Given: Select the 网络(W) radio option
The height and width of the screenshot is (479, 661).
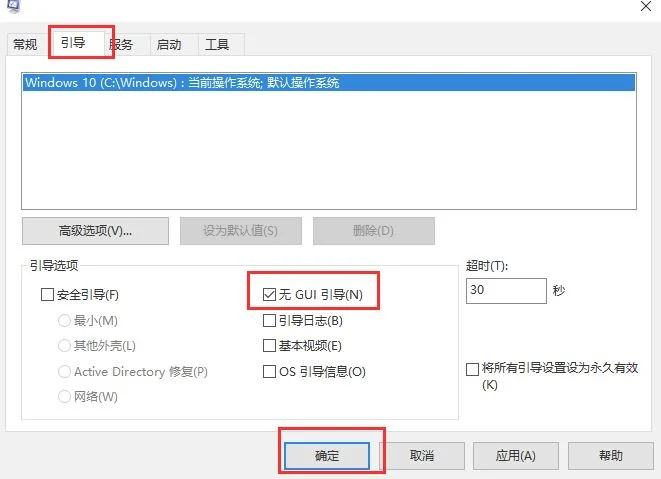Looking at the screenshot, I should 64,396.
